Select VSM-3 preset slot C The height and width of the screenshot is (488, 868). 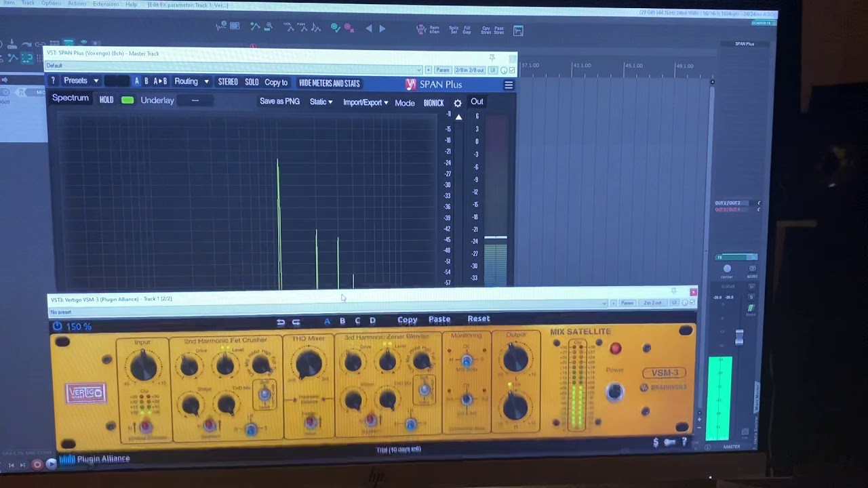click(x=357, y=321)
